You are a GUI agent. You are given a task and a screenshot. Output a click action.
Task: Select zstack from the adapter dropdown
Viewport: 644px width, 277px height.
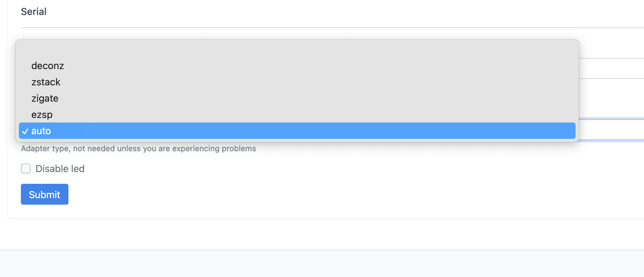coord(46,82)
